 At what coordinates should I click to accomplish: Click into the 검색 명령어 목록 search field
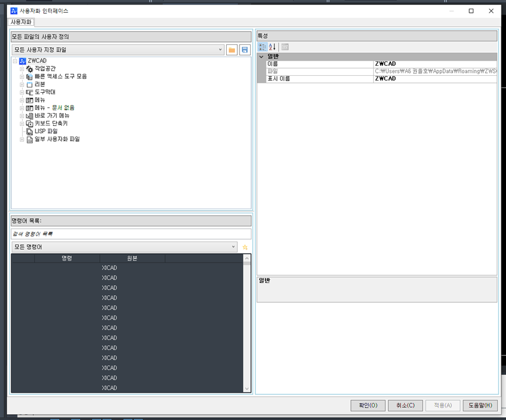(x=131, y=234)
